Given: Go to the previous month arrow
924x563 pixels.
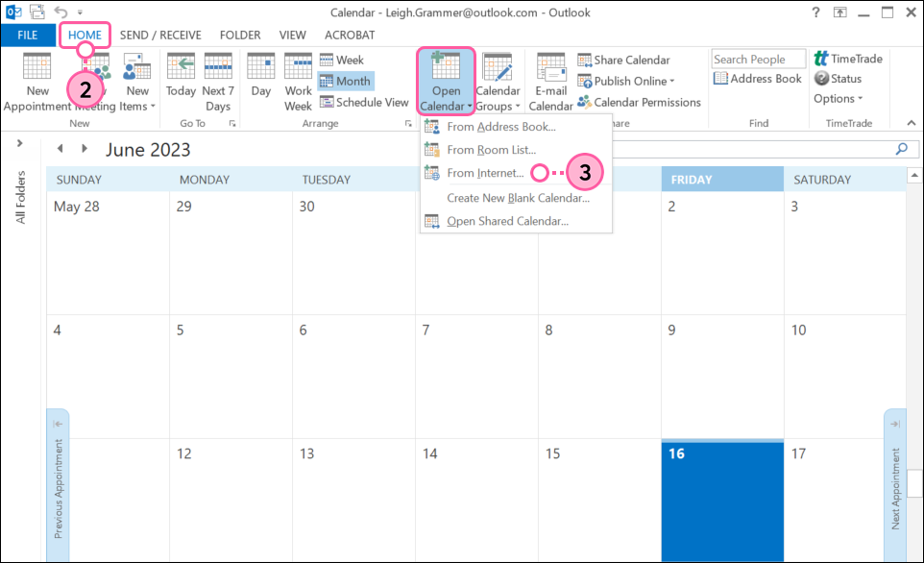Looking at the screenshot, I should pyautogui.click(x=61, y=149).
